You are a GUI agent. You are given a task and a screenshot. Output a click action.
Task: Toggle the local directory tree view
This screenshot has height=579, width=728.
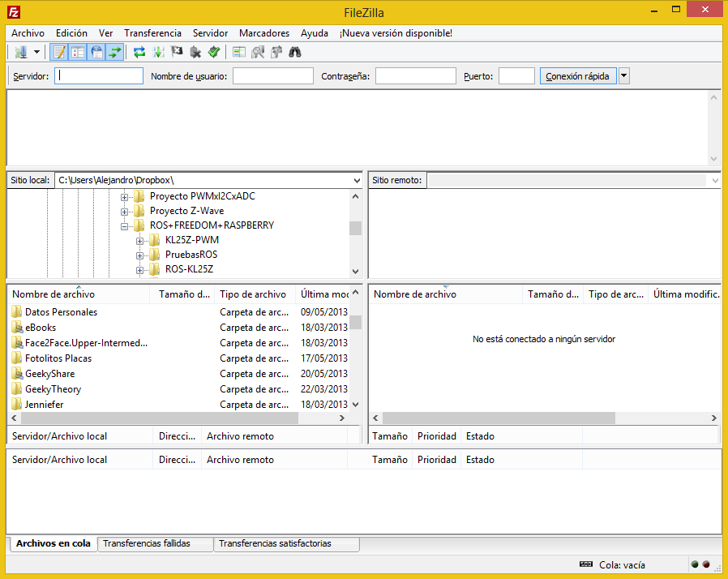[78, 52]
